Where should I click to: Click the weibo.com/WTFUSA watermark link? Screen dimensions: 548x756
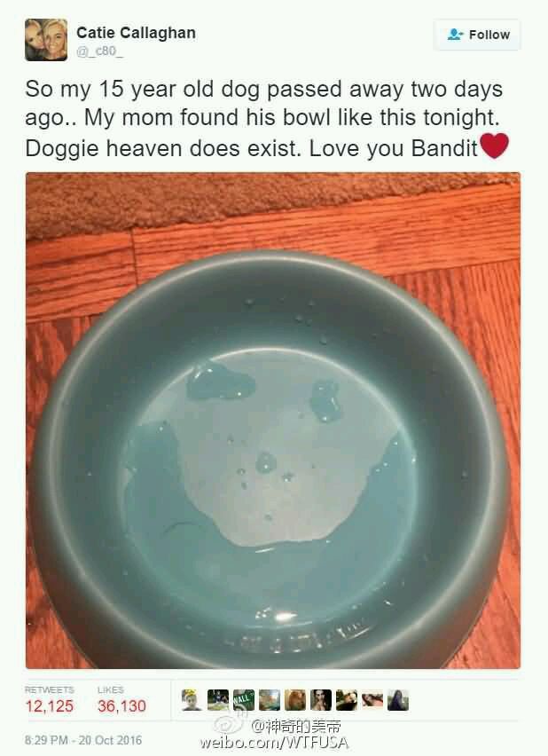point(274,742)
